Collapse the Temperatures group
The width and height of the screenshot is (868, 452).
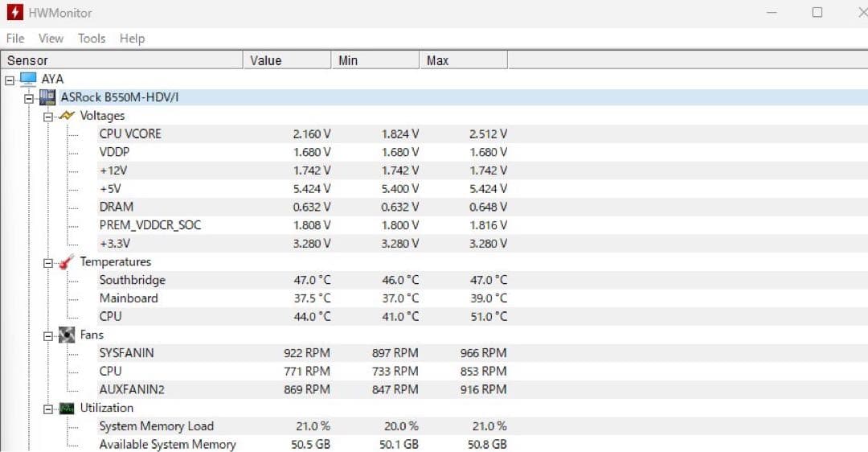coord(48,263)
